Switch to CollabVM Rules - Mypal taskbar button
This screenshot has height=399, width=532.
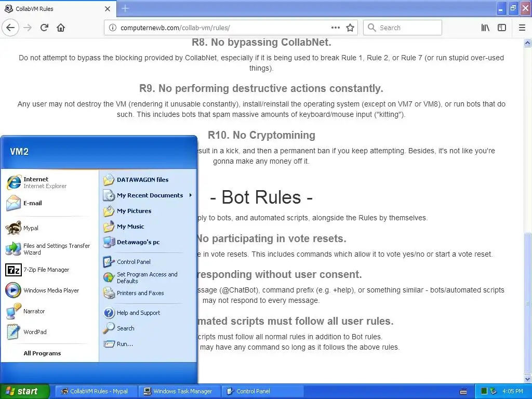point(96,391)
